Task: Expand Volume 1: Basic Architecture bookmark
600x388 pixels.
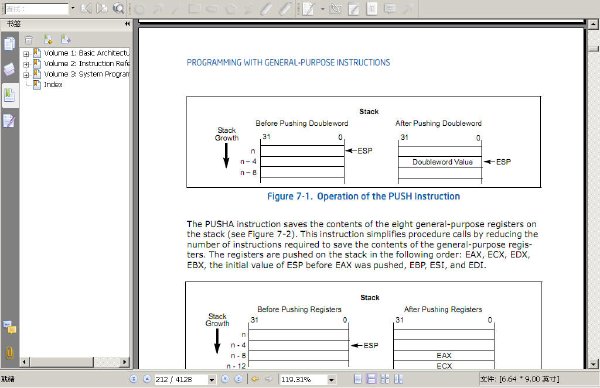Action: (x=26, y=54)
